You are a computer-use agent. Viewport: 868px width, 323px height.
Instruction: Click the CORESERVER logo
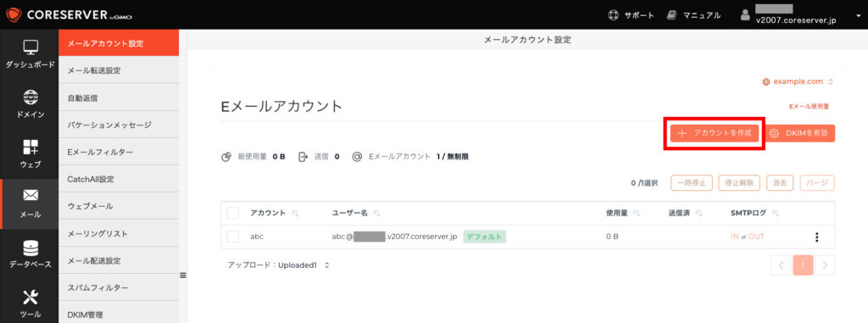70,15
